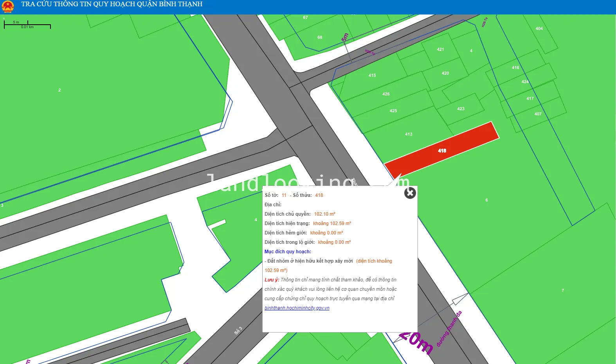The image size is (616, 364).
Task: Select parcel 404 in the top right
Action: click(539, 29)
